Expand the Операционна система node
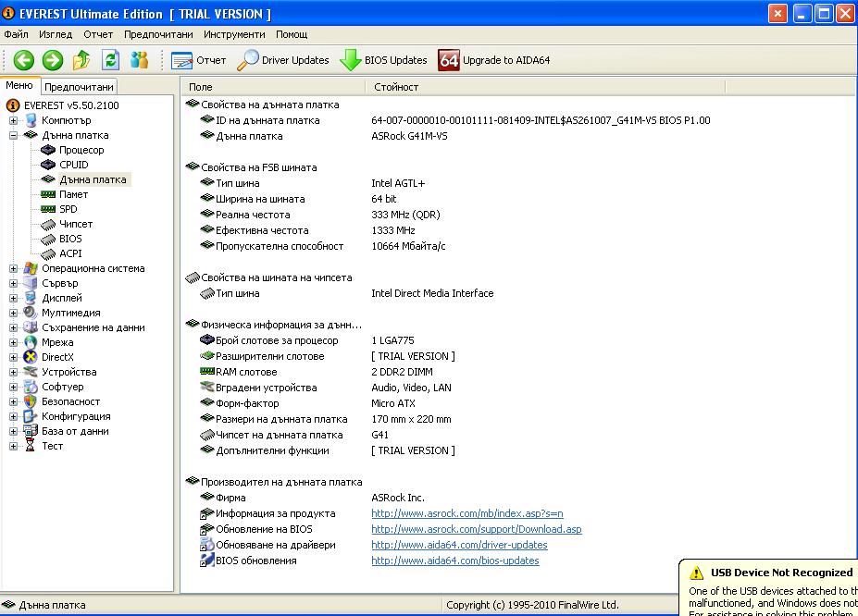858x616 pixels. coord(13,268)
